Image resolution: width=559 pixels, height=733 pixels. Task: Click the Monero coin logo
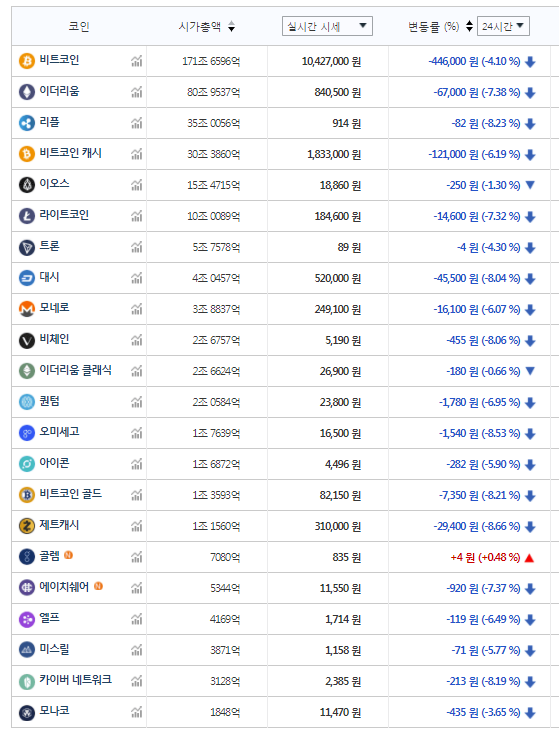click(x=27, y=309)
